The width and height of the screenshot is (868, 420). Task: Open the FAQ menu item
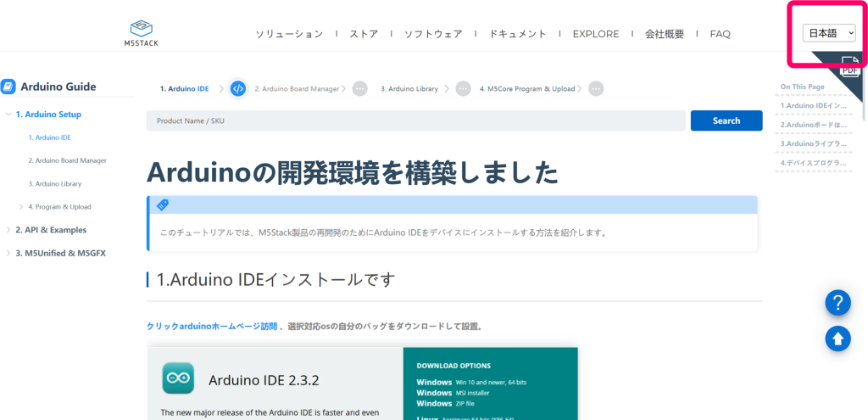pos(721,34)
